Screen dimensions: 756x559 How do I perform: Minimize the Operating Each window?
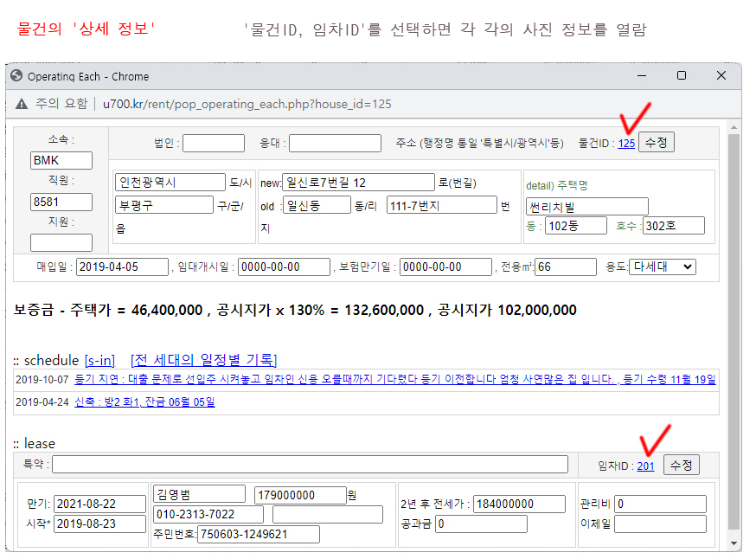[641, 76]
